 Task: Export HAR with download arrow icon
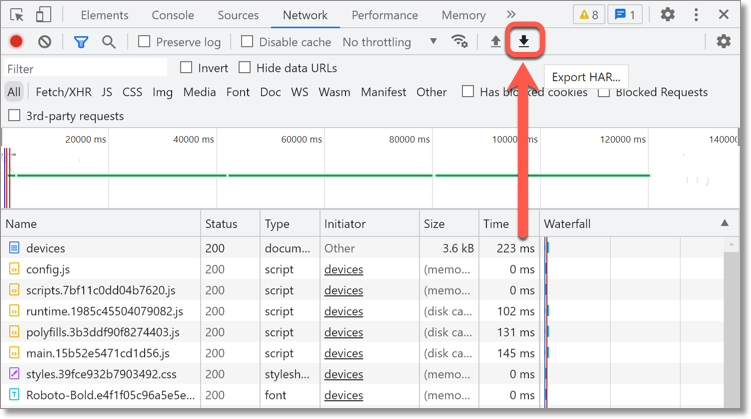tap(524, 42)
